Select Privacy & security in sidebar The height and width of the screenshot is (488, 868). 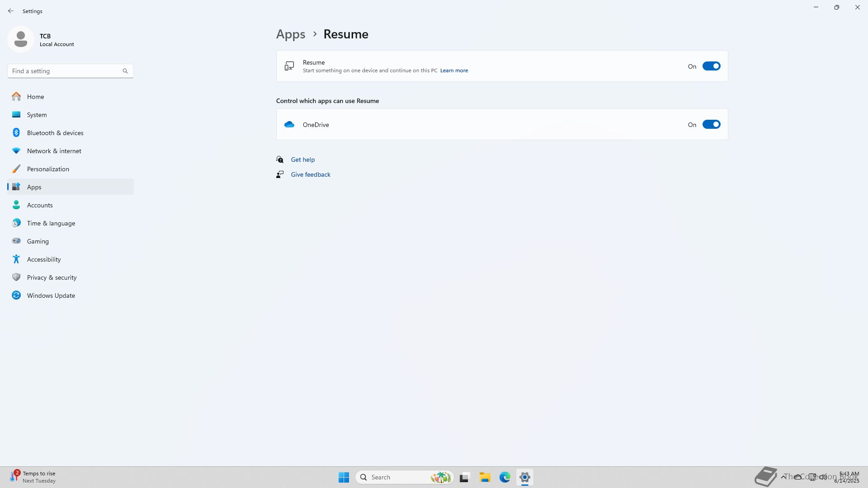click(52, 277)
